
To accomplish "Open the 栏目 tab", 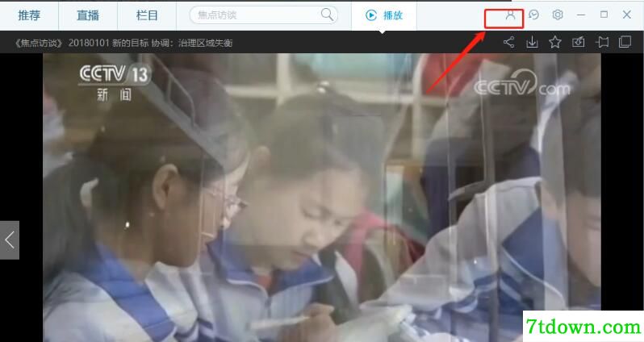I will pyautogui.click(x=147, y=15).
